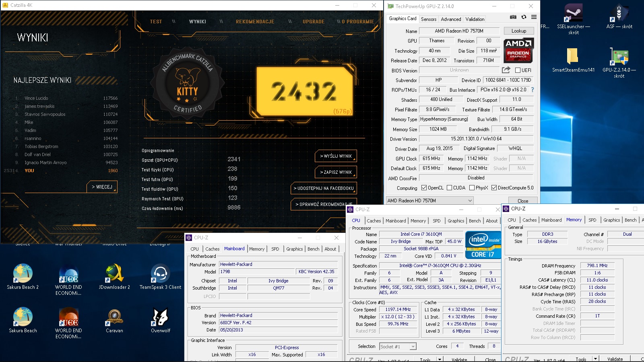Open Overwolf desktop shortcut
The height and width of the screenshot is (362, 644).
click(x=161, y=320)
